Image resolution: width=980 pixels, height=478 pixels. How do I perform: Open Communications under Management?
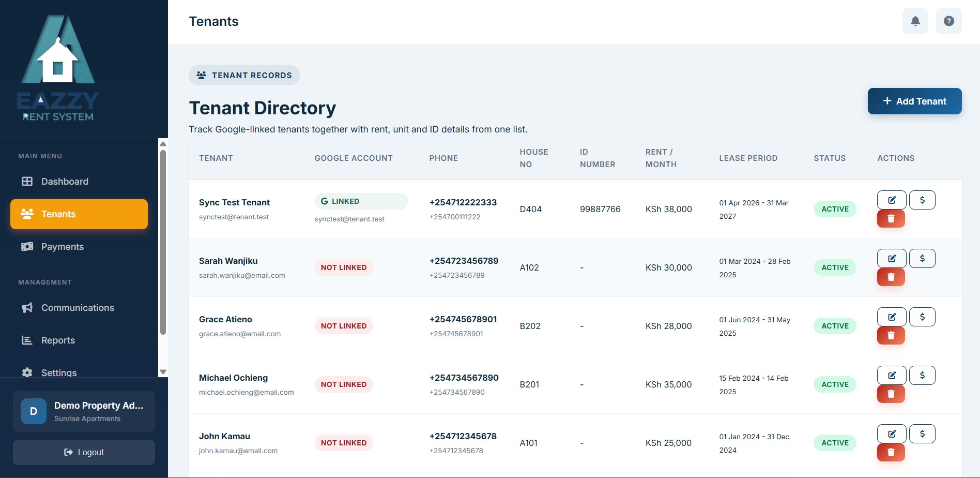[79, 308]
